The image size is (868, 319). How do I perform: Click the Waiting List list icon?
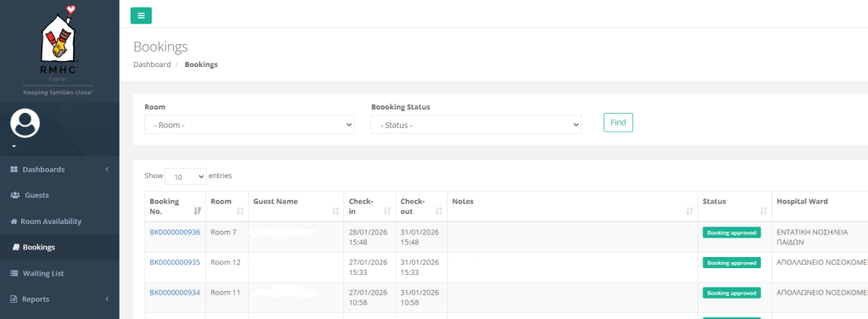pyautogui.click(x=14, y=273)
